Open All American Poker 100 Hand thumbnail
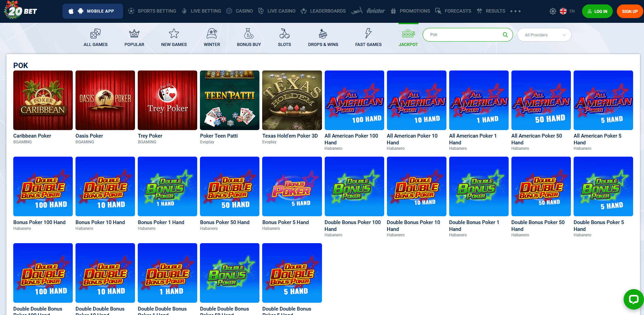644x315 pixels. (x=354, y=100)
